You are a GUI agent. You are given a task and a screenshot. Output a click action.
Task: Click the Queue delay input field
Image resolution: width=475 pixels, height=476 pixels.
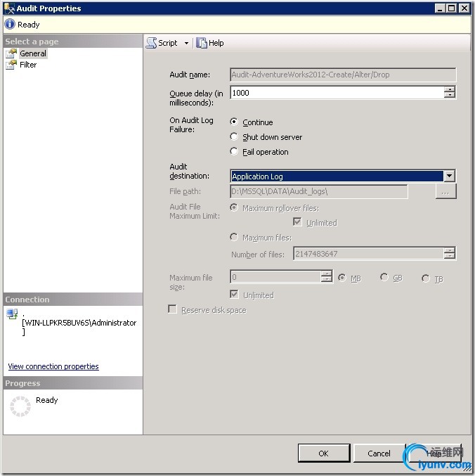click(337, 93)
